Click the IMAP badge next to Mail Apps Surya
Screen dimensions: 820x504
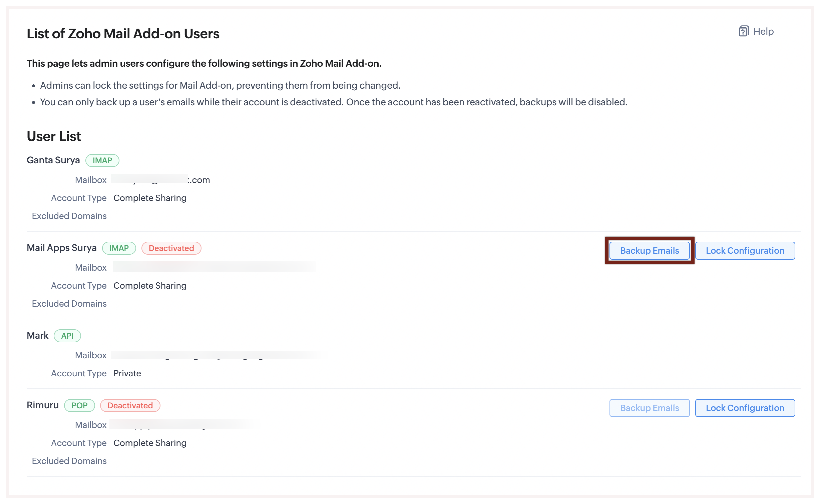click(119, 248)
